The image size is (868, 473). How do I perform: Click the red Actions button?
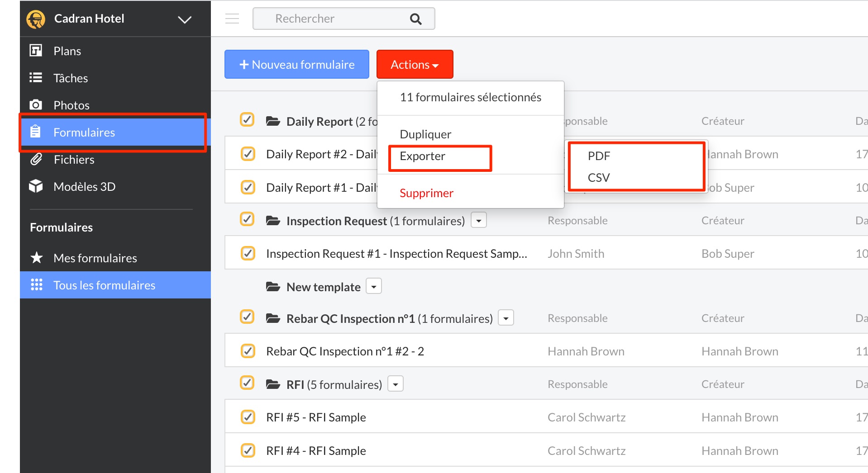tap(415, 64)
